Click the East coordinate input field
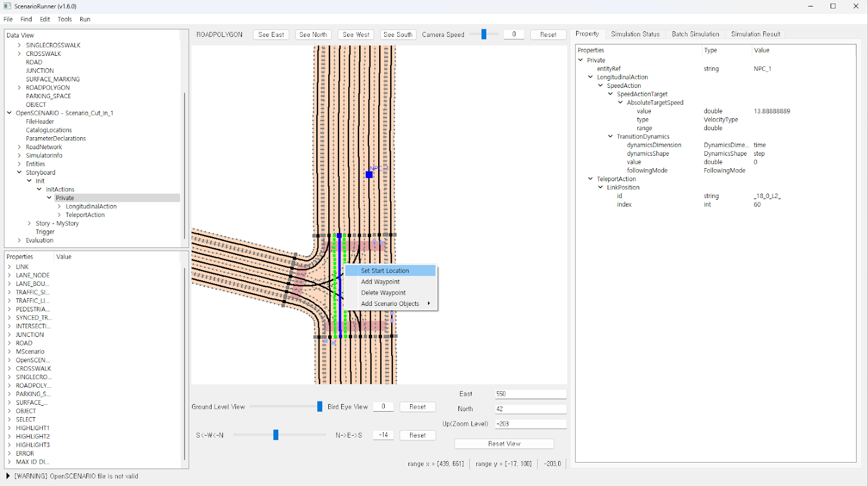This screenshot has height=486, width=868. [530, 394]
